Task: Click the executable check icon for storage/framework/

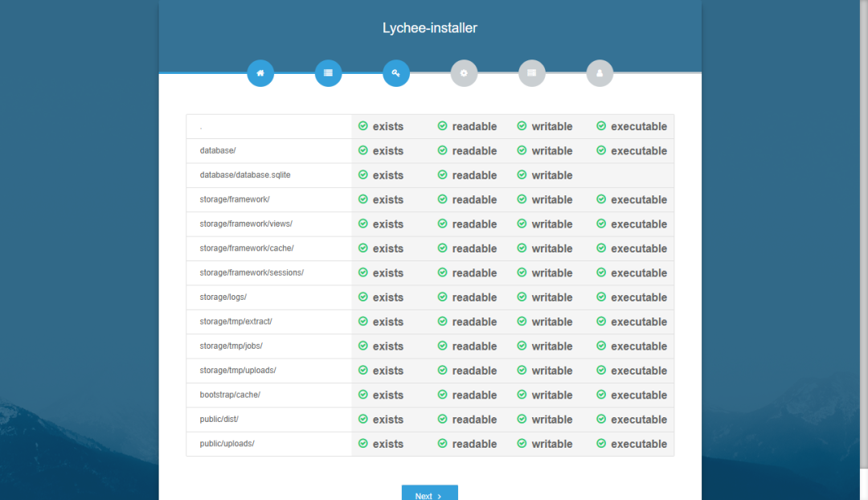Action: (601, 199)
